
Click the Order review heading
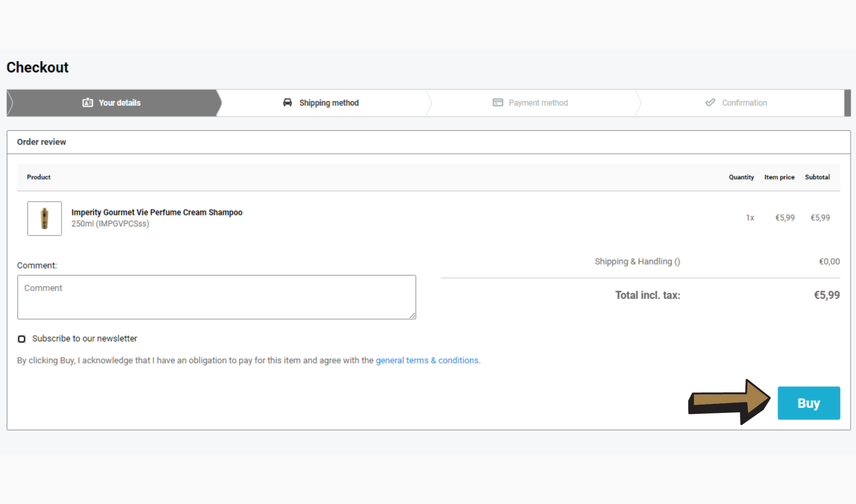[41, 142]
